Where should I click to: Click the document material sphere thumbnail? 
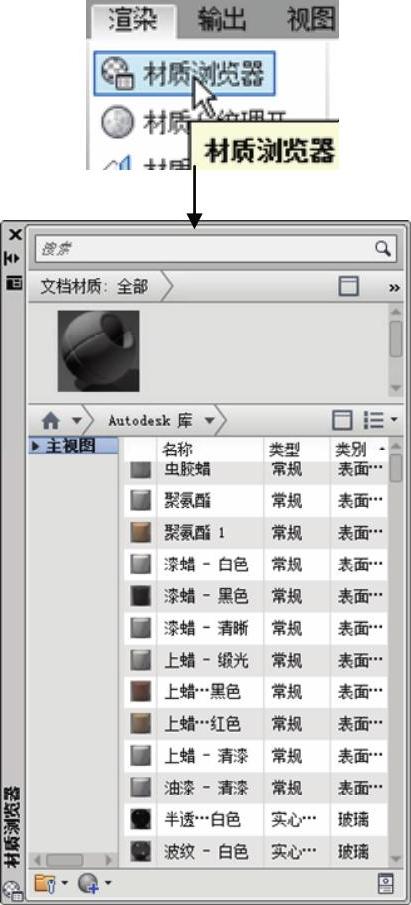[99, 351]
